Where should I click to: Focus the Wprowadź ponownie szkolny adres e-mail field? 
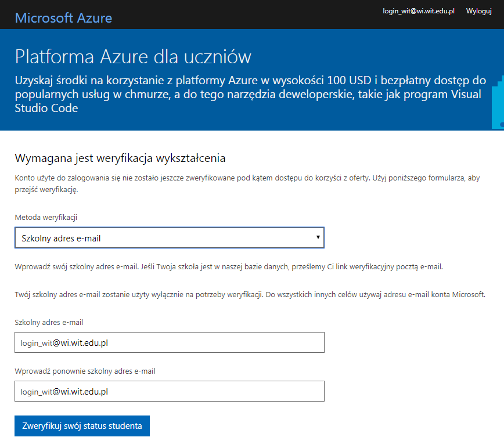click(x=170, y=391)
